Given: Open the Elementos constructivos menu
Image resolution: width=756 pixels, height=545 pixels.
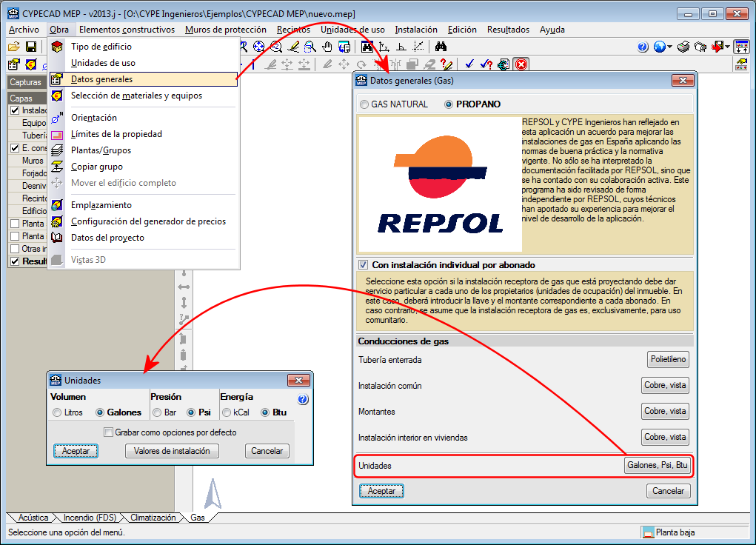Looking at the screenshot, I should [x=127, y=30].
